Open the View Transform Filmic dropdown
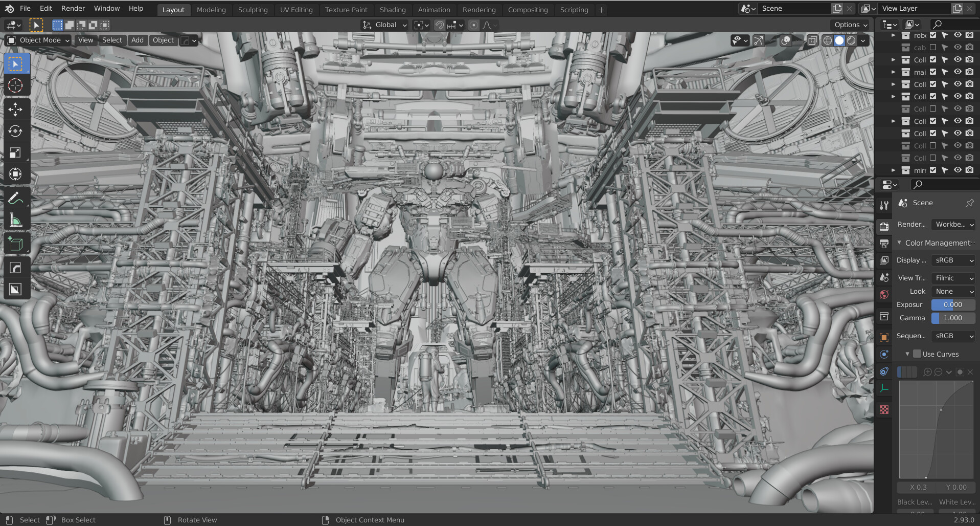 pos(953,278)
